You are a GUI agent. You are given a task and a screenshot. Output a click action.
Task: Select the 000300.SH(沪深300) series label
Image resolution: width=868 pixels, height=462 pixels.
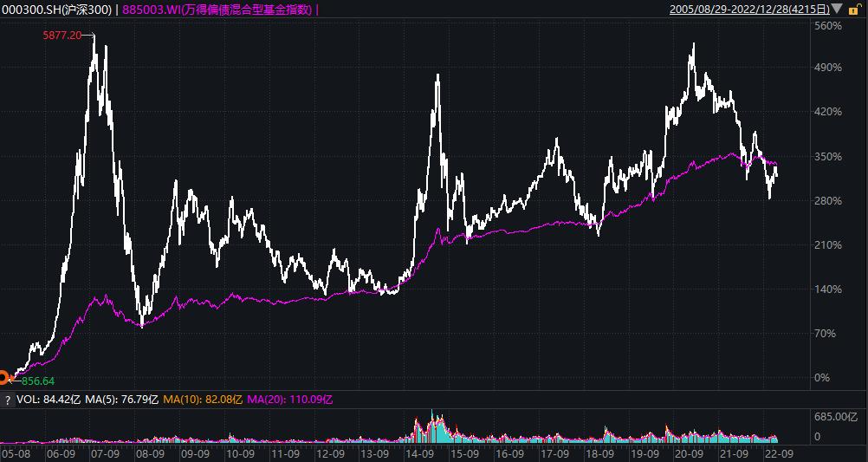coord(57,9)
